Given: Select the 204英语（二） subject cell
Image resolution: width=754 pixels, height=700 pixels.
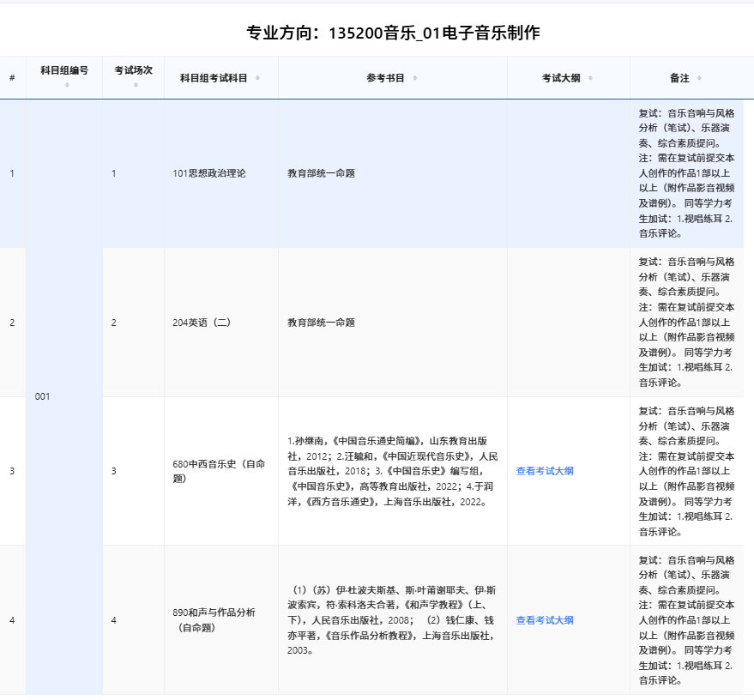Looking at the screenshot, I should (x=202, y=323).
